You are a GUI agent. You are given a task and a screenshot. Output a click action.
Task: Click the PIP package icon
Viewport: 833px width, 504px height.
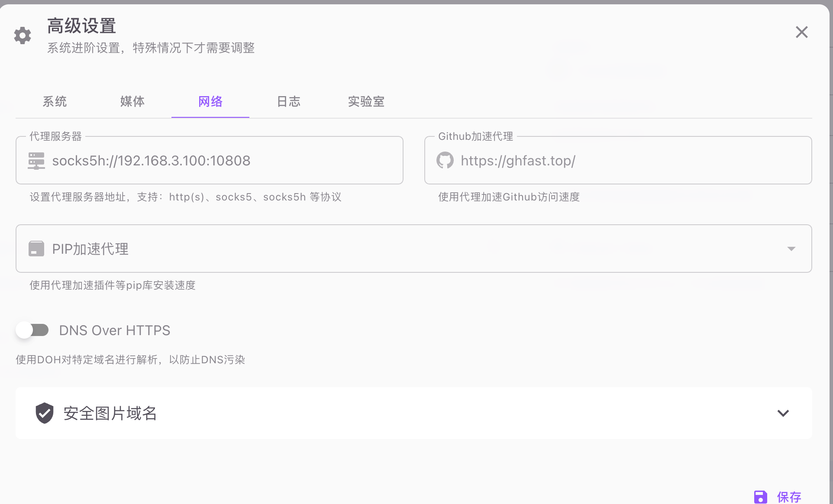click(x=36, y=249)
